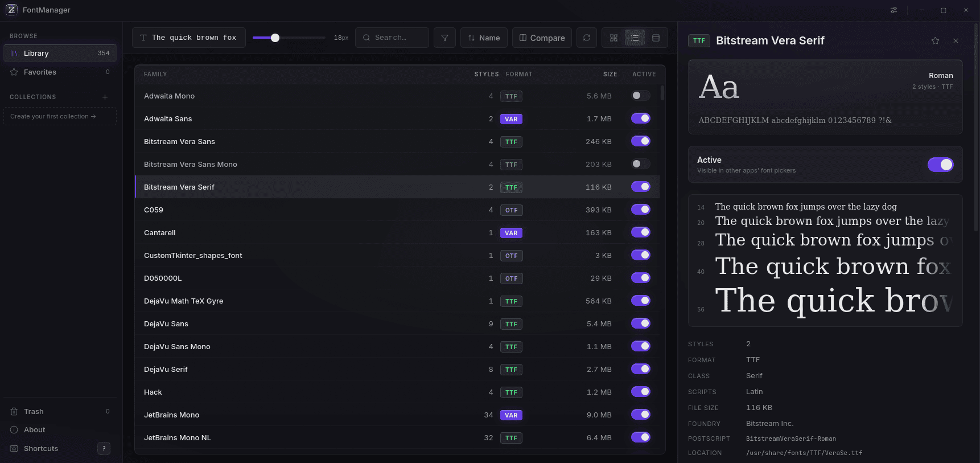The height and width of the screenshot is (463, 980).
Task: Click the Favorites star icon in sidebar
Action: click(x=14, y=72)
